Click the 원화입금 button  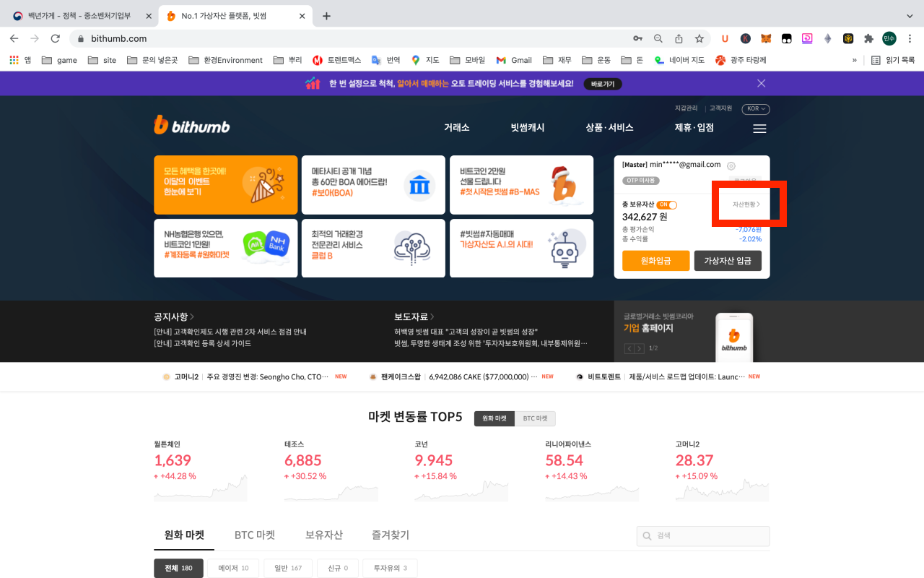[x=655, y=261]
